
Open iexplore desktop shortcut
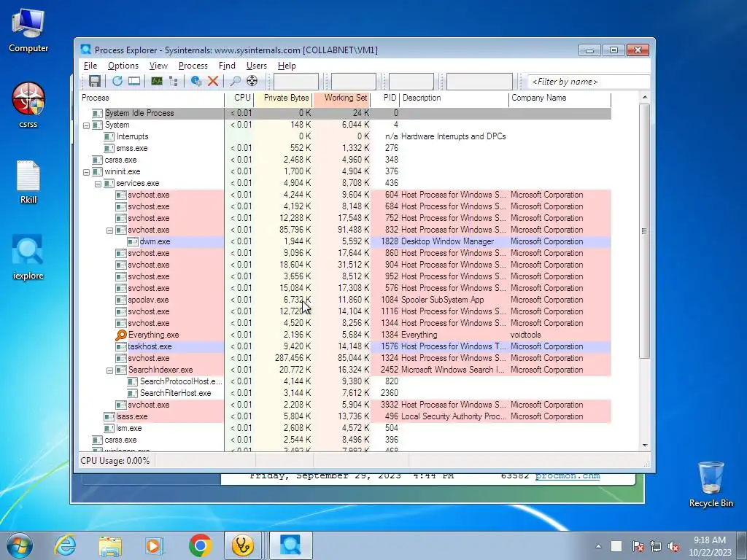(x=28, y=257)
